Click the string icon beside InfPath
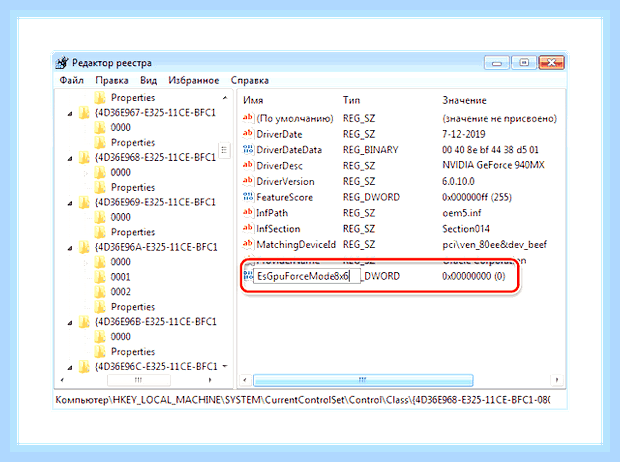The image size is (620, 462). click(248, 213)
